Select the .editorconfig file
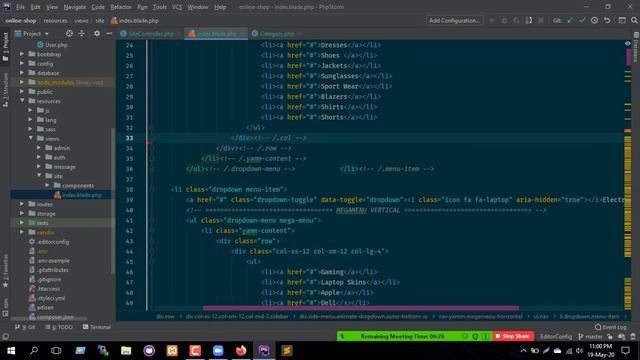Screen dimensions: 640x360 coord(49,242)
